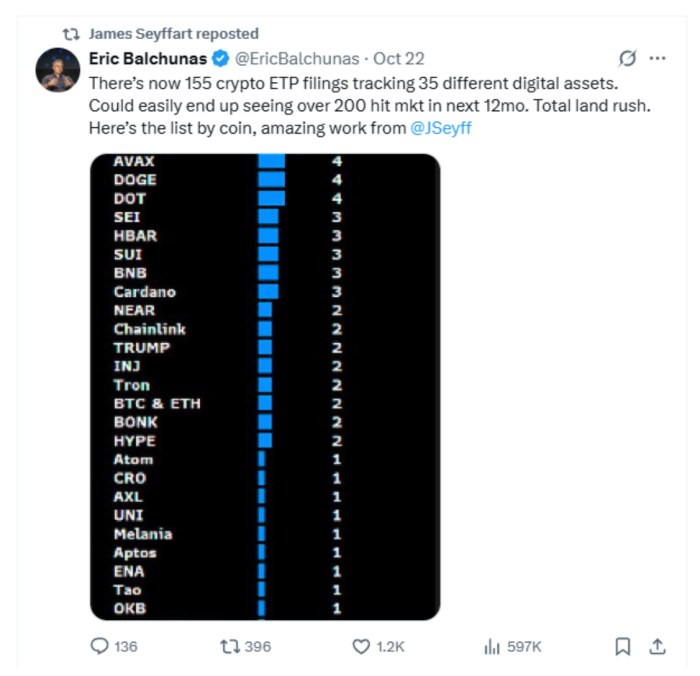Image resolution: width=700 pixels, height=676 pixels.
Task: Click the small repost icon above the post
Action: point(71,34)
